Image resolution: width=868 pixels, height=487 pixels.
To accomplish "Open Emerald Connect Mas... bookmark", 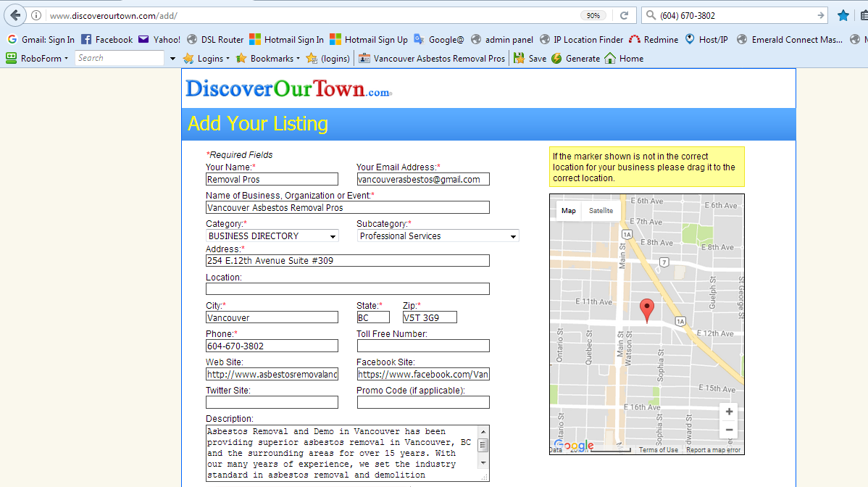I will (x=790, y=40).
